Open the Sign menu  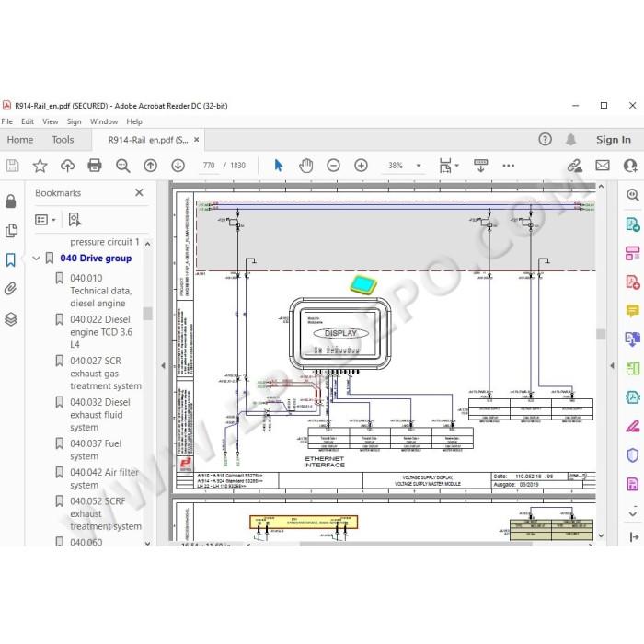[74, 121]
